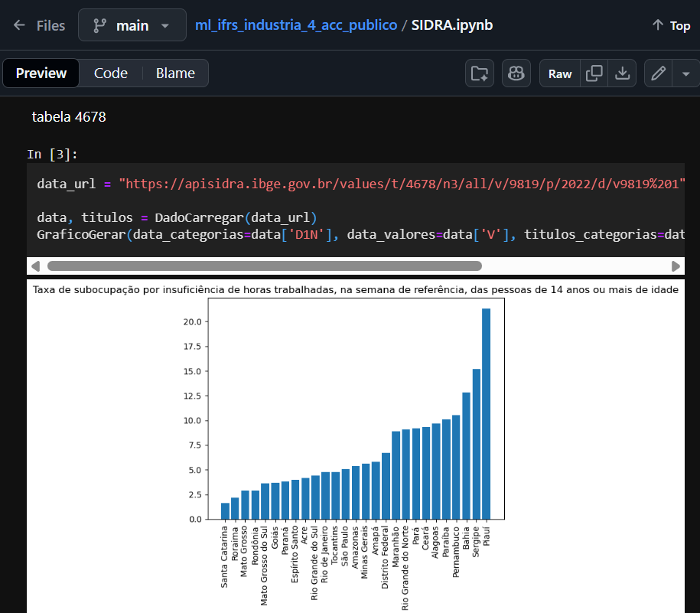Screen dimensions: 700x613
Task: Open the main branch selector dropdown
Action: 132,25
